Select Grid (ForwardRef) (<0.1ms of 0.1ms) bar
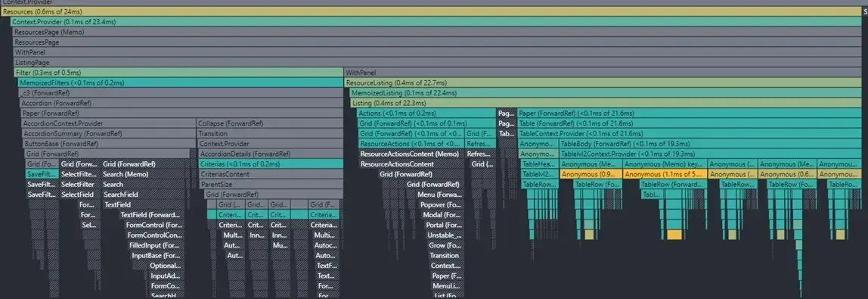 coord(426,123)
